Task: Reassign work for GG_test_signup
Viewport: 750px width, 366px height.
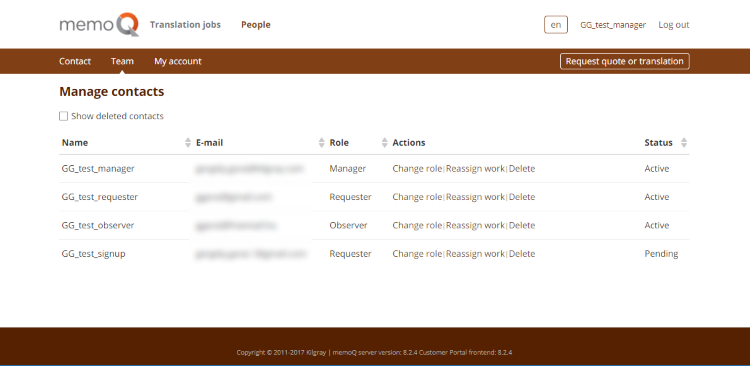Action: 475,254
